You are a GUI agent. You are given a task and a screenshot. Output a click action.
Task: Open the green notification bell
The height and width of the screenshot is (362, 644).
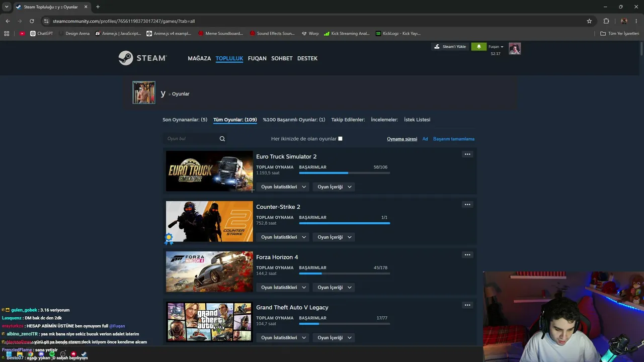(x=478, y=47)
